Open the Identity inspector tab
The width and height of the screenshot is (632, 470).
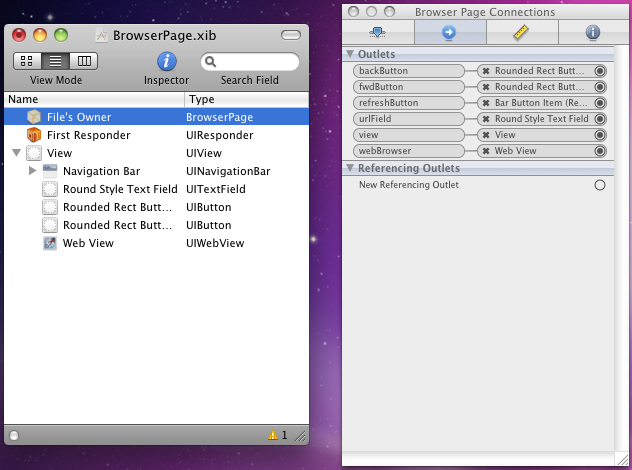pos(593,32)
